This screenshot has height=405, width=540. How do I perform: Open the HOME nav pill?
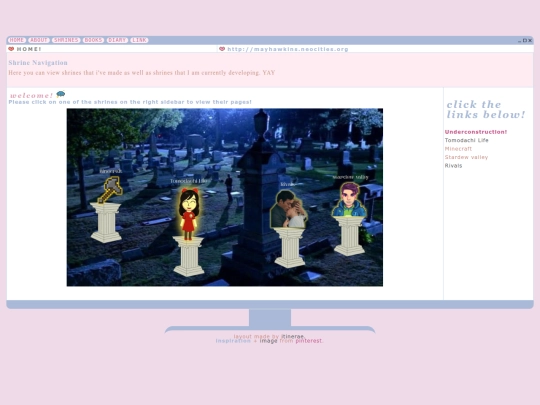pos(17,40)
